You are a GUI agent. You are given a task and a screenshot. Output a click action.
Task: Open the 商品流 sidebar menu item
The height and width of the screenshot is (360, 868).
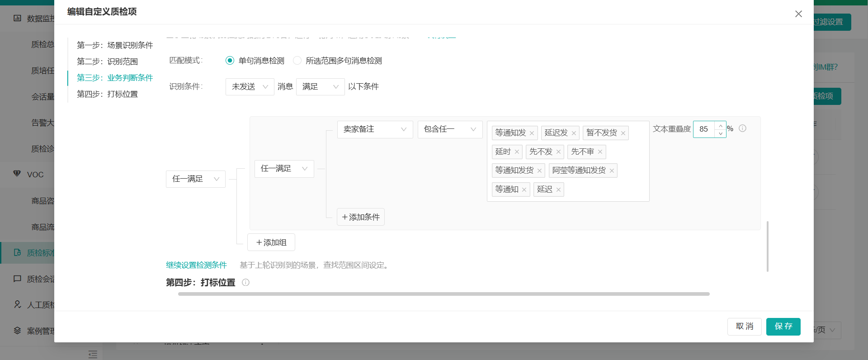tap(42, 227)
